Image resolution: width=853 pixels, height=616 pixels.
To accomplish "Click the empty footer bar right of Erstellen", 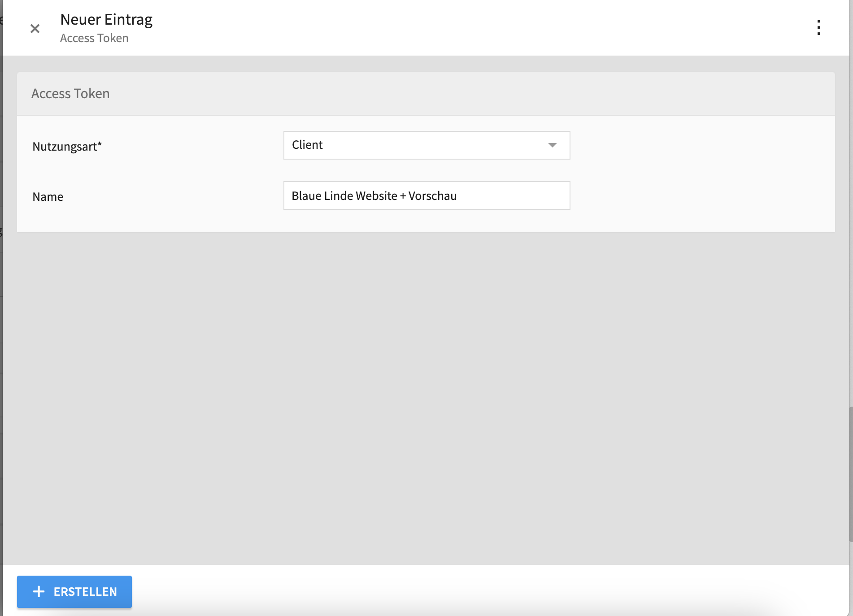I will point(448,591).
